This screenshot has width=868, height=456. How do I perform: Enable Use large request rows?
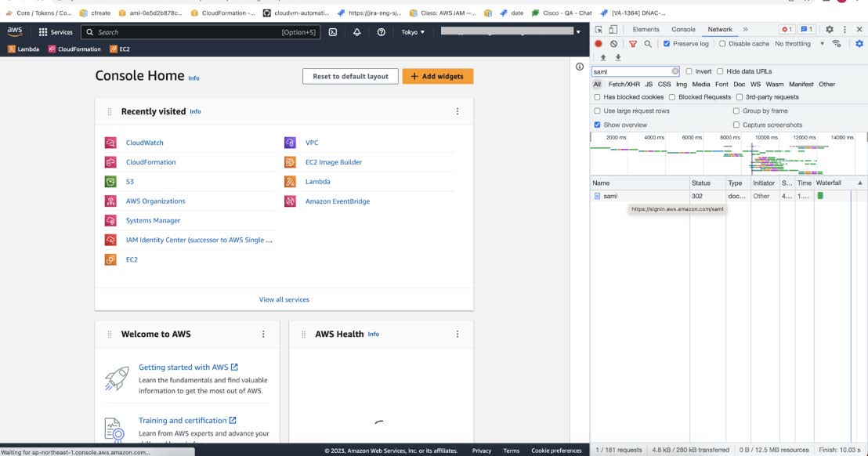[x=597, y=110]
